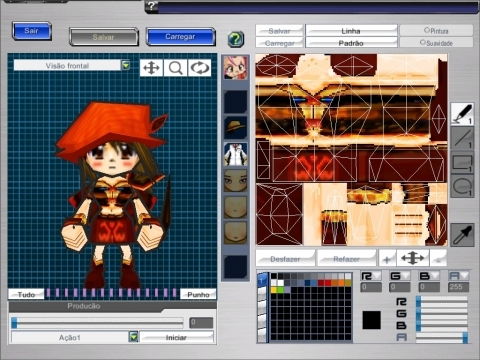Click the G value input field

[400, 287]
